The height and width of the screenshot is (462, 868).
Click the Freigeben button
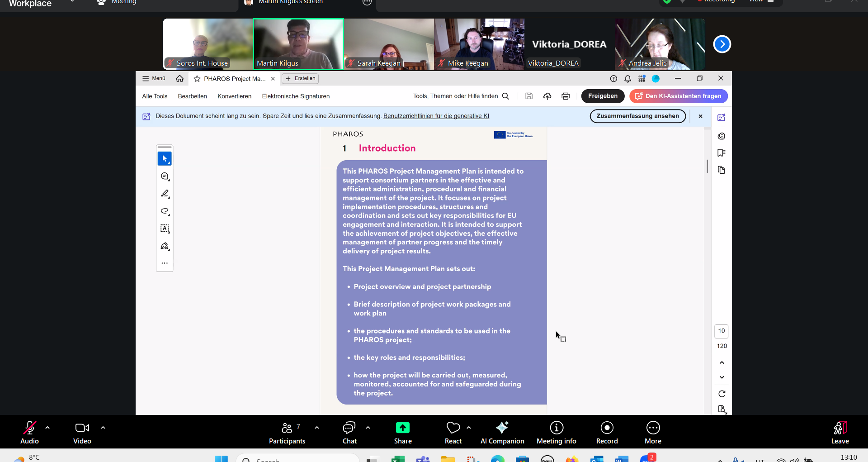point(603,96)
